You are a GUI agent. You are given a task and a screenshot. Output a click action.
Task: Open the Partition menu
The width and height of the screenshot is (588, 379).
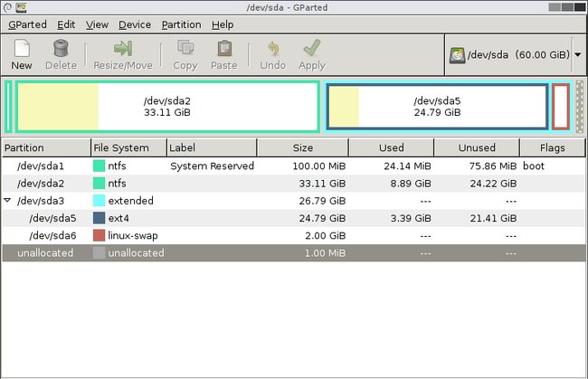pos(181,24)
